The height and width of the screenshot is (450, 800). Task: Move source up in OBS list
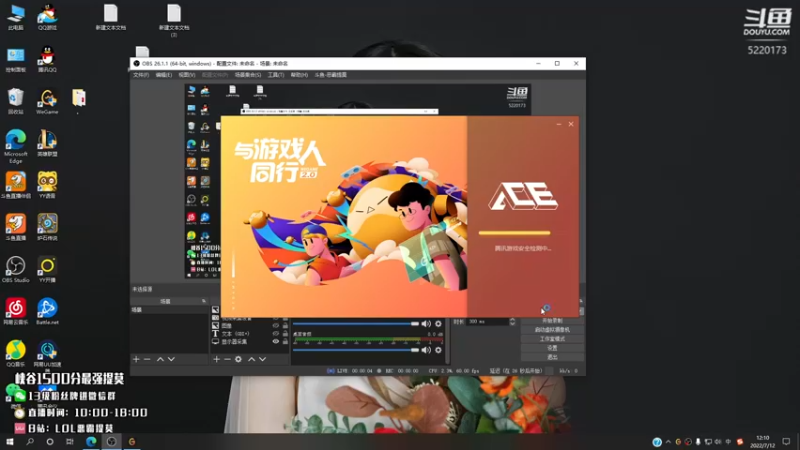(252, 359)
